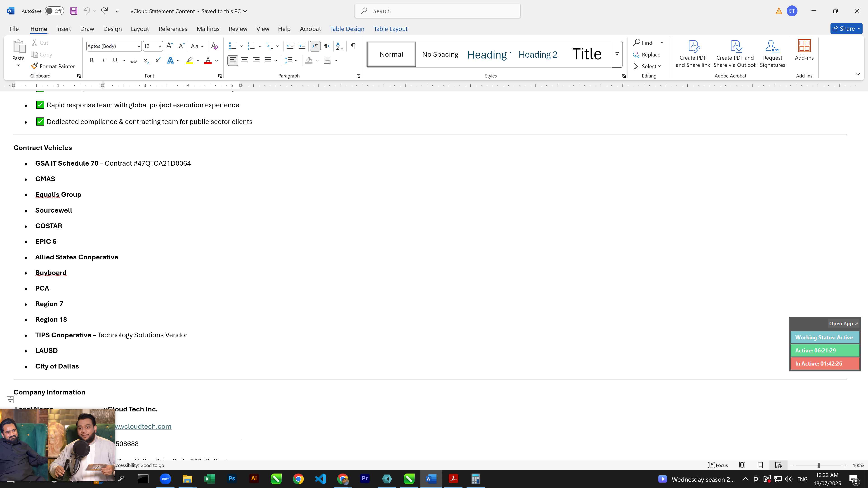
Task: Open Google Chrome from the taskbar
Action: pyautogui.click(x=298, y=479)
